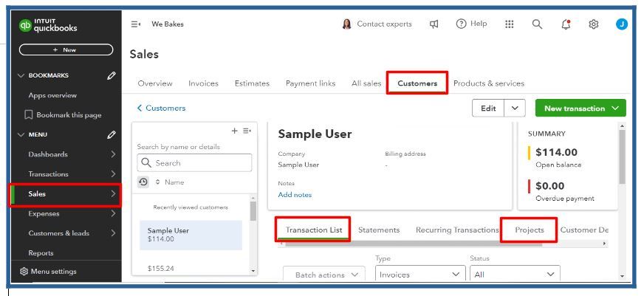This screenshot has height=296, width=644.
Task: Select the Projects tab
Action: click(x=530, y=230)
